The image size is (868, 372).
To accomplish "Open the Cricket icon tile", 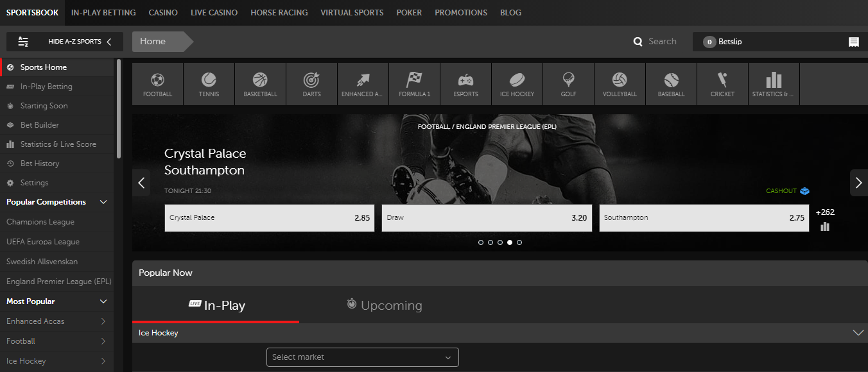I will [722, 83].
